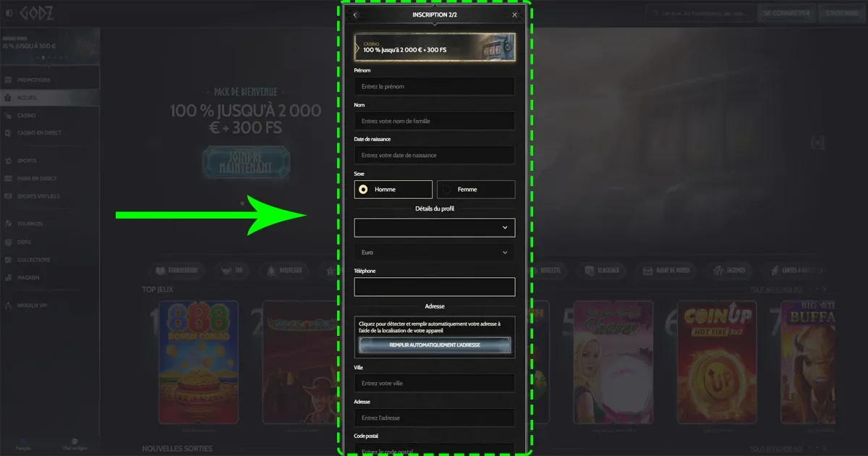Viewport: 868px width, 456px height.
Task: Select the Nouveaux category chip
Action: 285,270
